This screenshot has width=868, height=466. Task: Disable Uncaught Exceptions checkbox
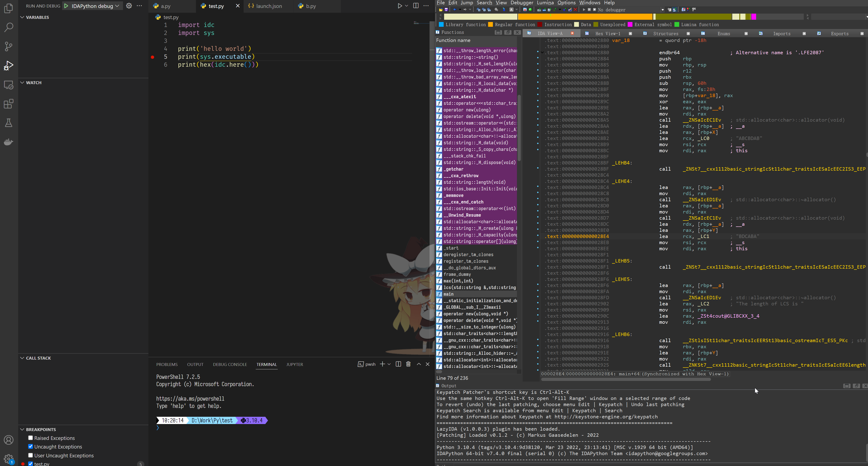(31, 446)
